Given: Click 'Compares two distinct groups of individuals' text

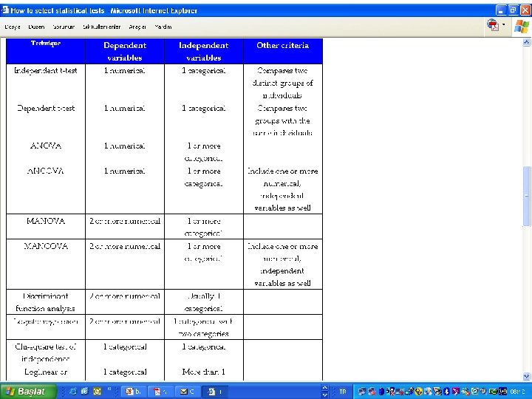Looking at the screenshot, I should [x=282, y=83].
